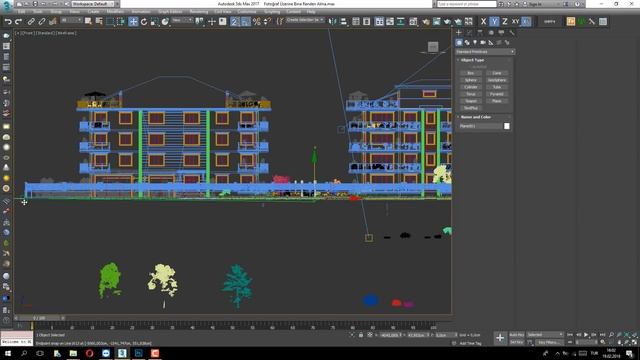Image resolution: width=640 pixels, height=360 pixels.
Task: Toggle Spinner Snap in main toolbar
Action: pyautogui.click(x=267, y=21)
